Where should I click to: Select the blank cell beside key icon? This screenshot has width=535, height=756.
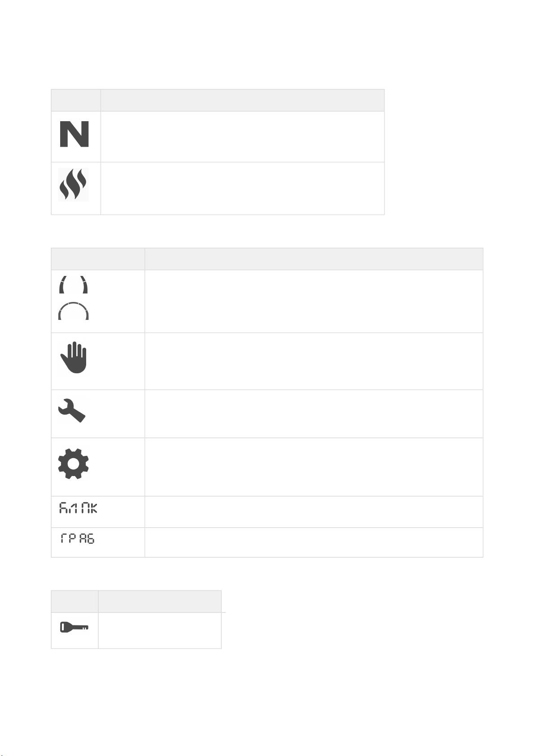point(160,630)
